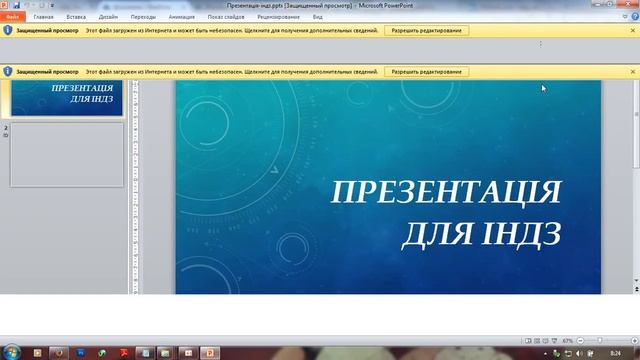Collapse the ribbon with the chevron icon
The width and height of the screenshot is (640, 360).
click(625, 17)
